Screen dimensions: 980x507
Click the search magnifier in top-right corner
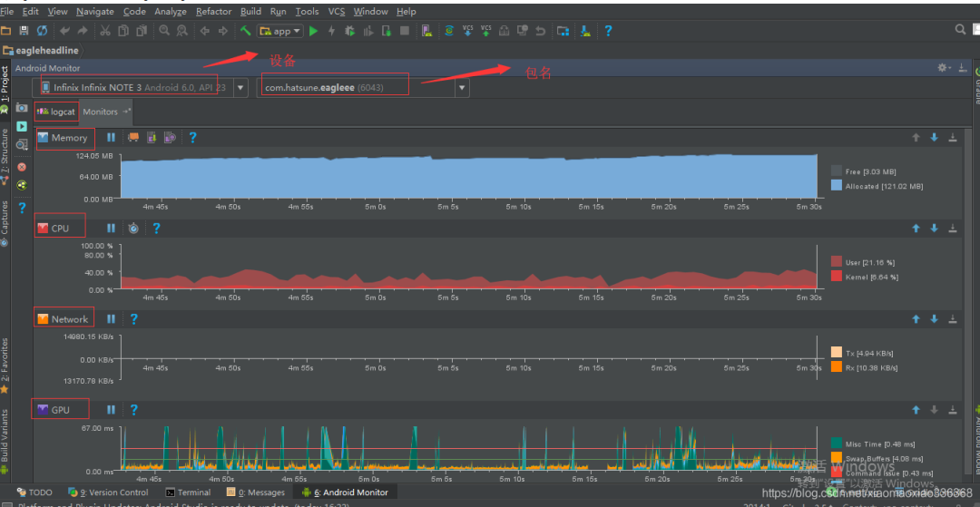point(960,30)
